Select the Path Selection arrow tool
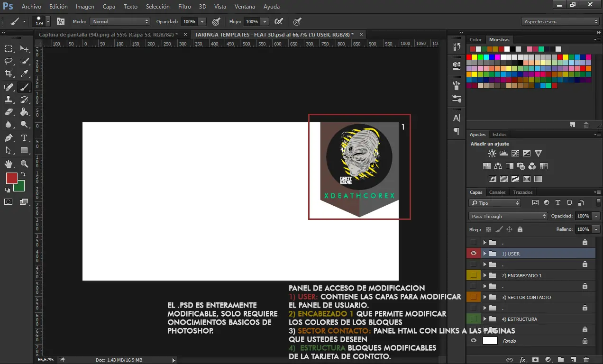 click(9, 151)
